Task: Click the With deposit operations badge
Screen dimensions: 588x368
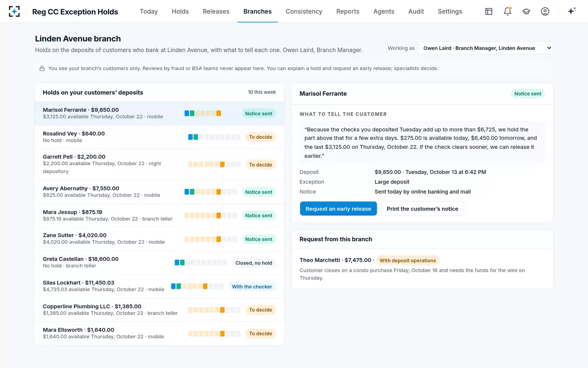Action: (408, 260)
